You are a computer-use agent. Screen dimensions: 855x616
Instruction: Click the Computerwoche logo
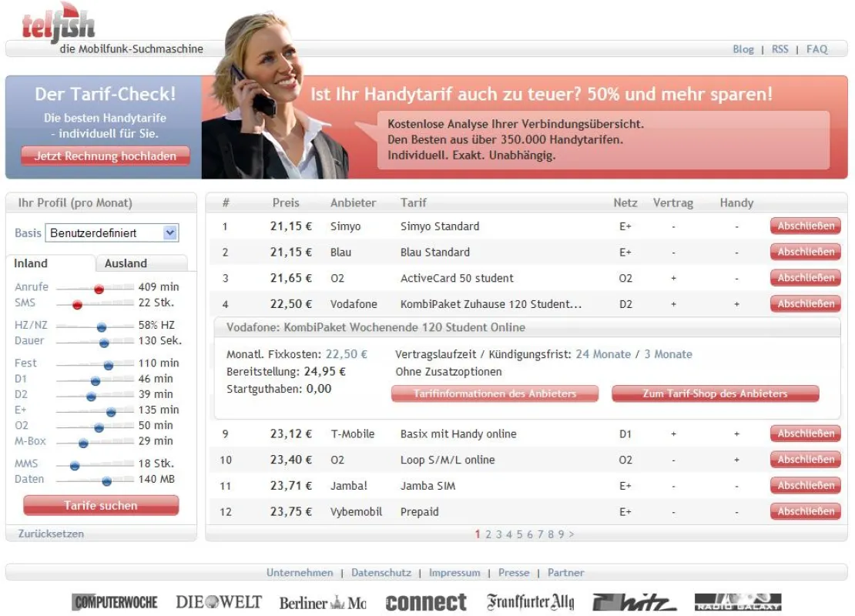[x=115, y=602]
